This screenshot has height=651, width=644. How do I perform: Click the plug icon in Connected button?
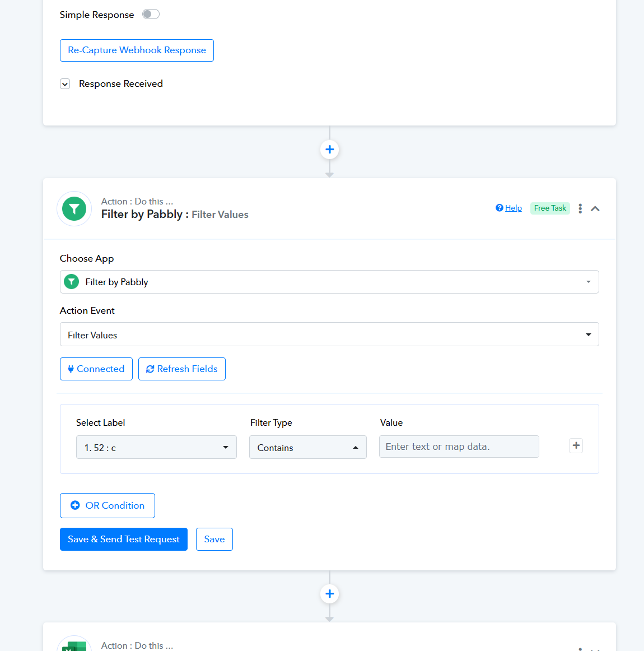pos(71,369)
